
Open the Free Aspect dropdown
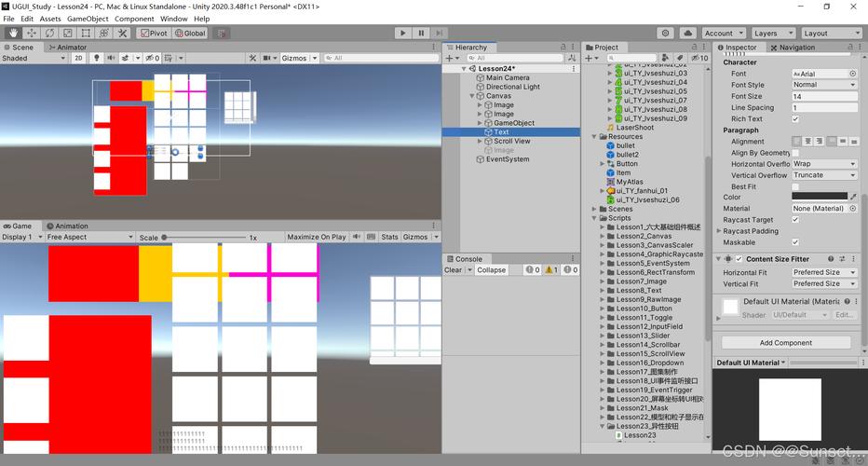[89, 237]
